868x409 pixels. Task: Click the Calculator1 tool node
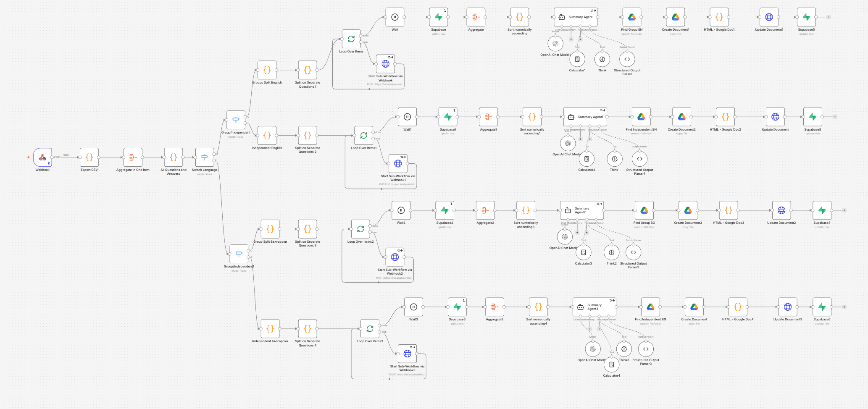[x=577, y=59]
